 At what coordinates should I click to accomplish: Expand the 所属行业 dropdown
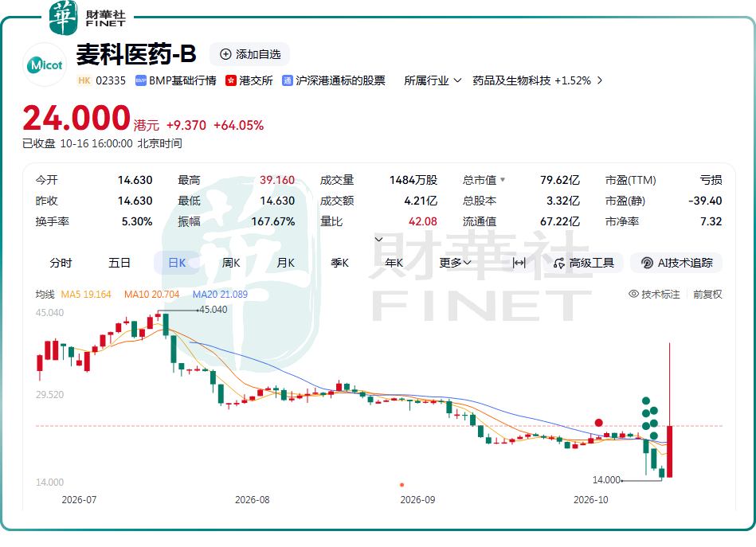click(433, 80)
